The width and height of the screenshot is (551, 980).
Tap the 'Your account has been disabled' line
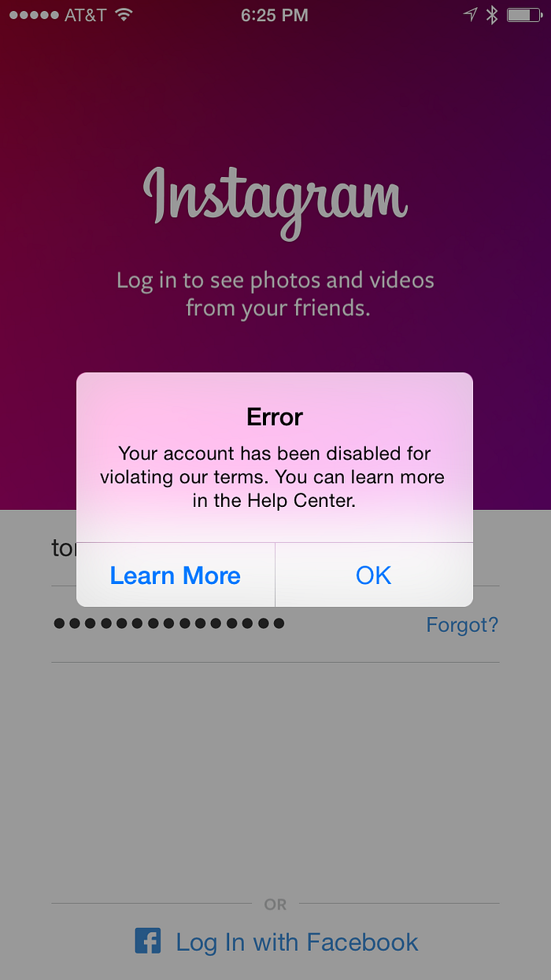click(275, 453)
